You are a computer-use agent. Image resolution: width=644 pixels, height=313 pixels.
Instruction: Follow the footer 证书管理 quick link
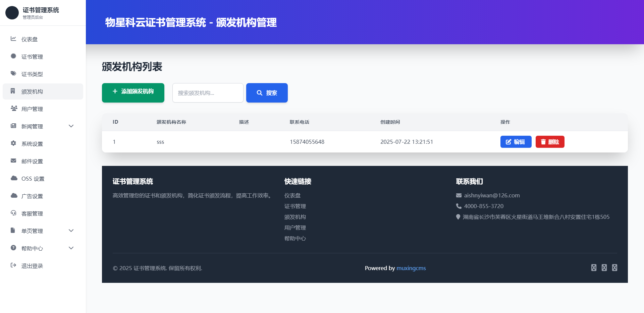[295, 206]
